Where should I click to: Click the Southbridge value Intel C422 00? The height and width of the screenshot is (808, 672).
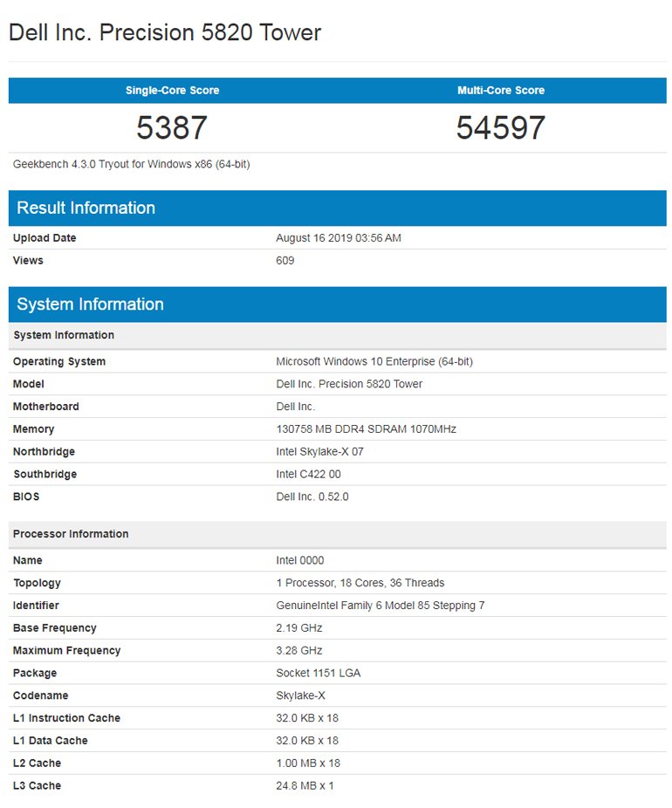pos(308,475)
